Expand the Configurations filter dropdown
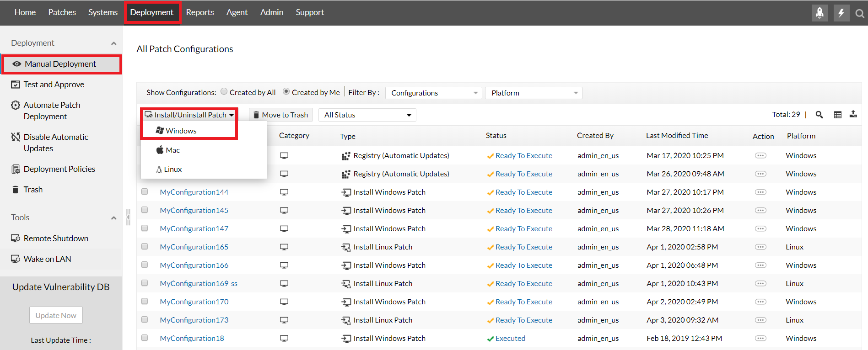 433,93
